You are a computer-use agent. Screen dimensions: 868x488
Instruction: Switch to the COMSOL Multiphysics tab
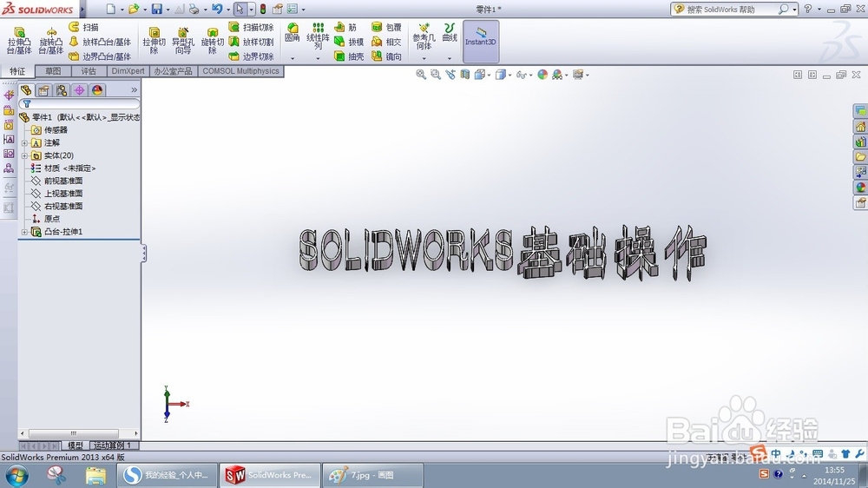[x=240, y=71]
